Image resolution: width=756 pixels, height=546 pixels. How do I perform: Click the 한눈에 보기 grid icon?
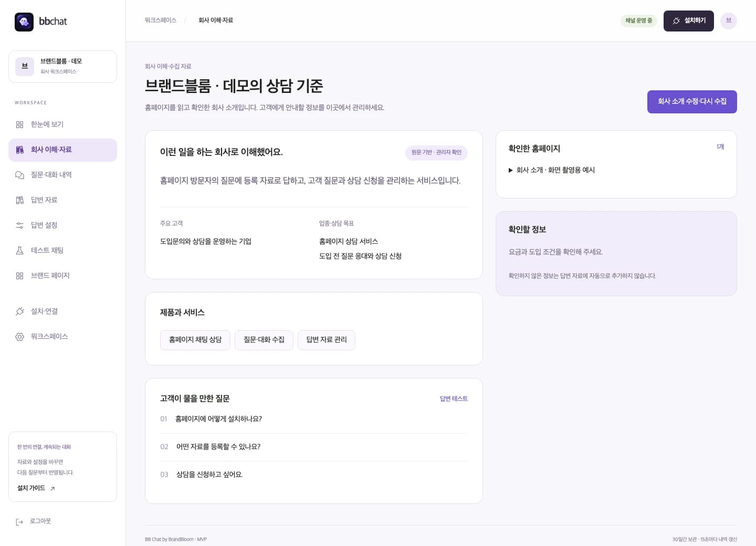19,124
